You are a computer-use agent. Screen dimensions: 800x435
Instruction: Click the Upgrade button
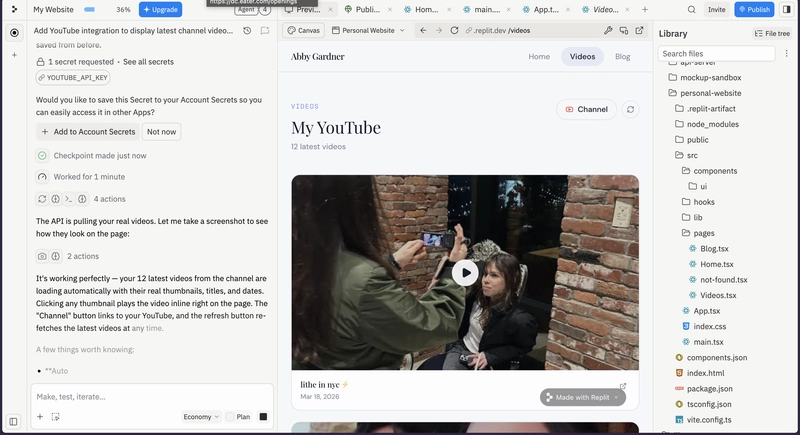(x=160, y=9)
